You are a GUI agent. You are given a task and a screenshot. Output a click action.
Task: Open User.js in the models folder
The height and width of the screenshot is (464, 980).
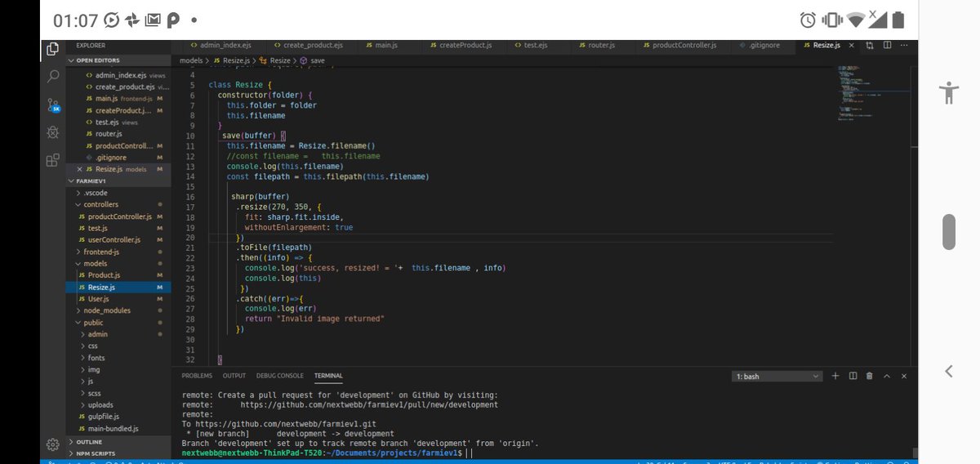[98, 299]
